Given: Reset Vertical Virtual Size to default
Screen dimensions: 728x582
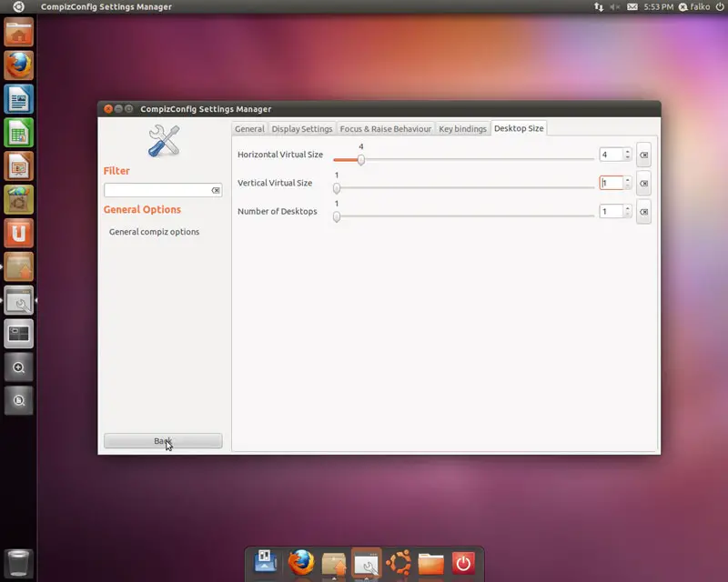Looking at the screenshot, I should click(643, 184).
